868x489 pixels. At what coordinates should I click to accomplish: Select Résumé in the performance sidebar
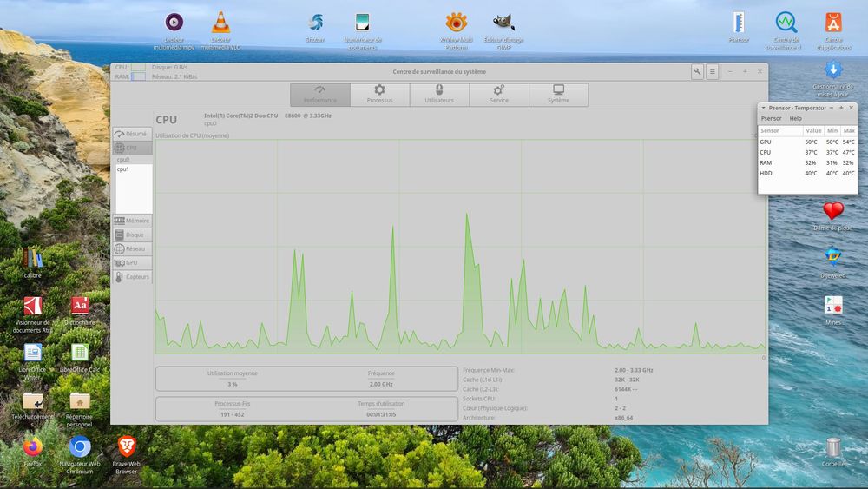132,134
